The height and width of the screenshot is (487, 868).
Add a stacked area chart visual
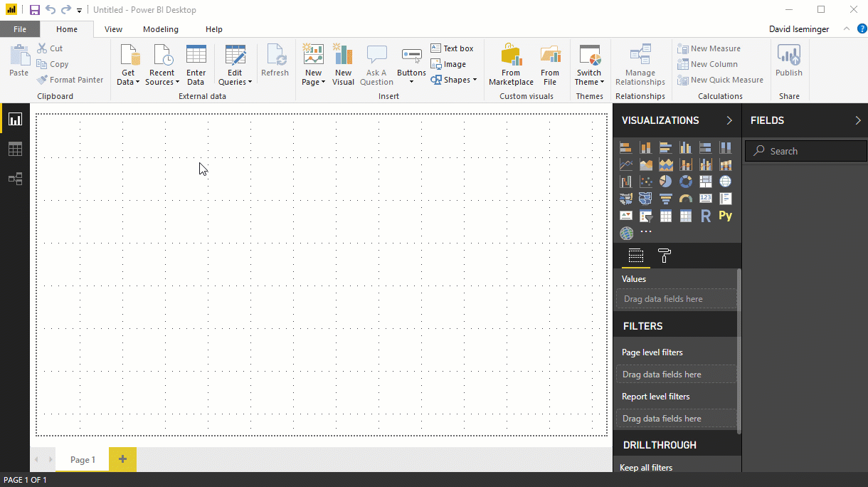(x=666, y=165)
